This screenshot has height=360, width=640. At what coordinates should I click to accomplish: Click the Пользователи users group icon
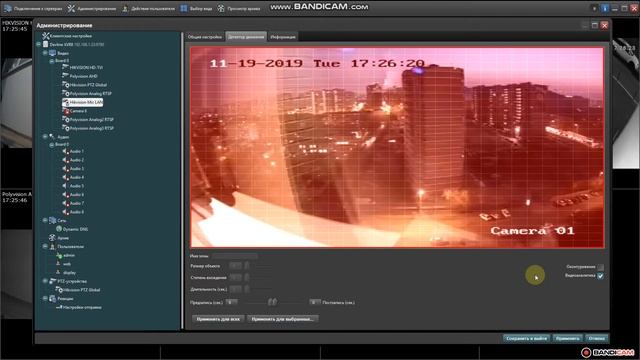tap(52, 247)
